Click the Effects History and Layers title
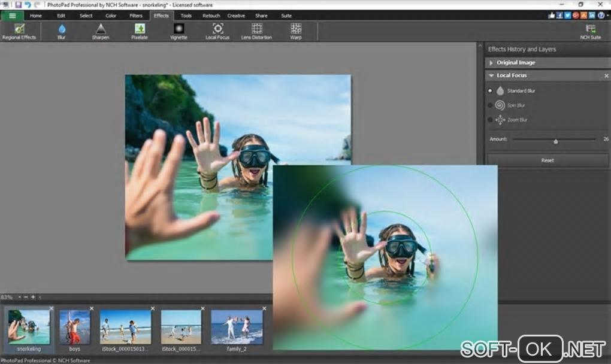The height and width of the screenshot is (364, 611). coord(522,50)
